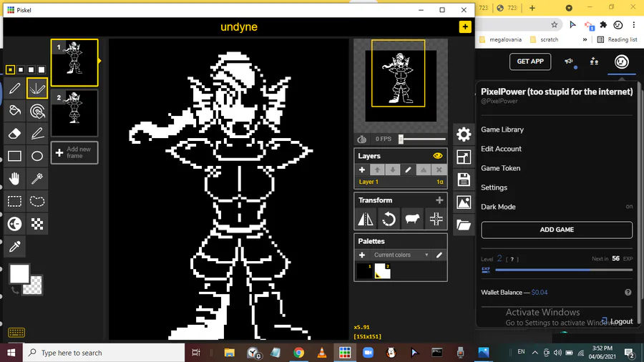Click the Logout link
Image resolution: width=644 pixels, height=362 pixels.
point(618,321)
